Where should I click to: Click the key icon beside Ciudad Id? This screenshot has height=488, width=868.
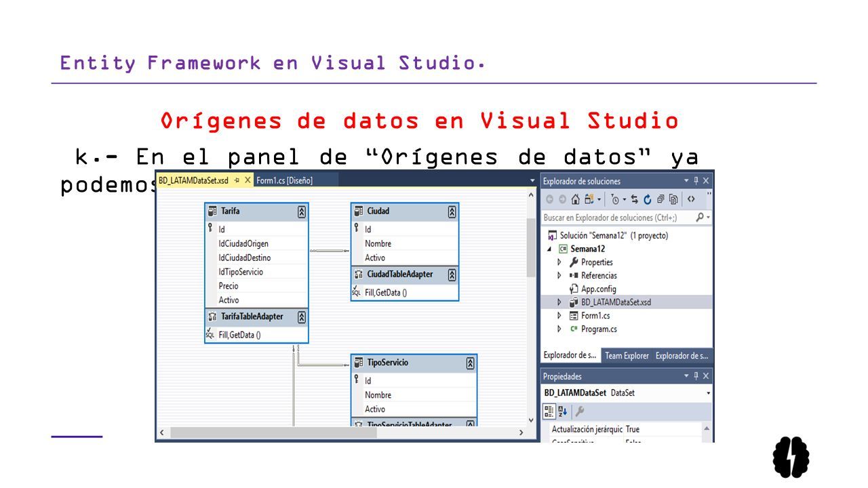click(x=357, y=228)
